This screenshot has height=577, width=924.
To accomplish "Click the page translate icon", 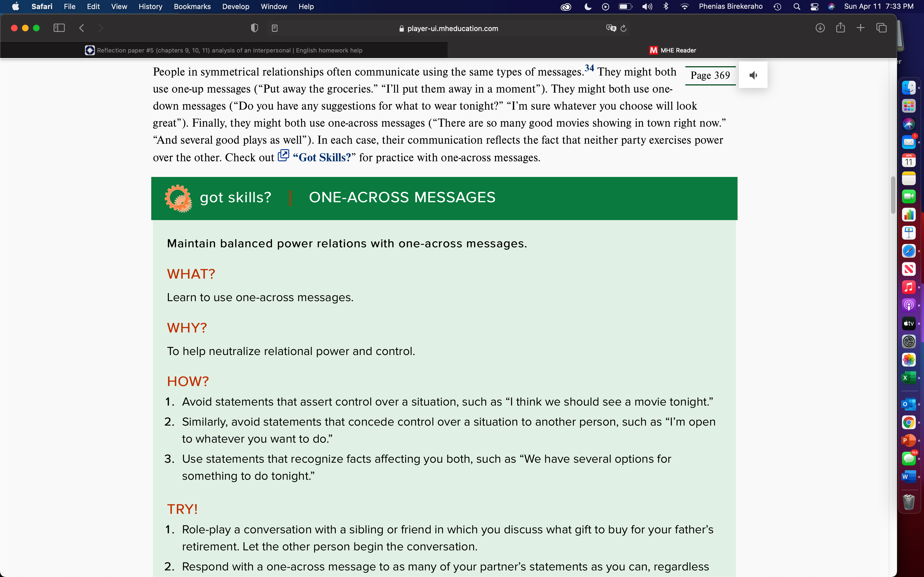I will pyautogui.click(x=611, y=28).
